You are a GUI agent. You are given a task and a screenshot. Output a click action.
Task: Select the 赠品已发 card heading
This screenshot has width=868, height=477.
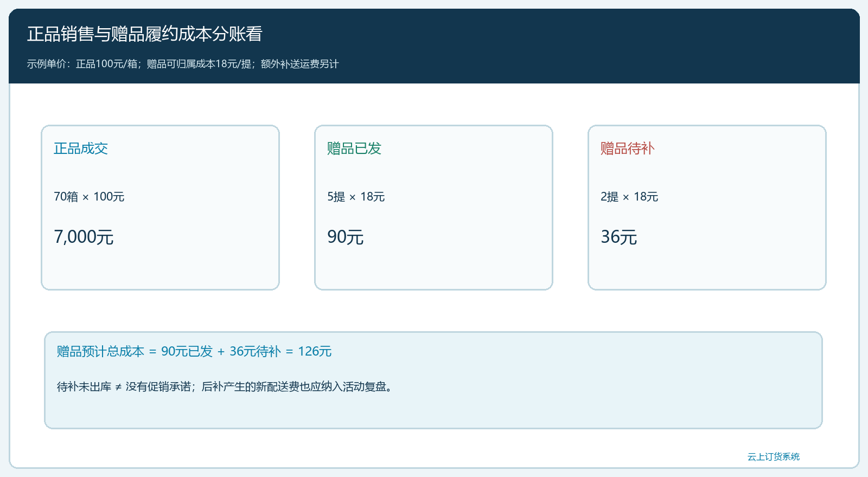pyautogui.click(x=354, y=149)
